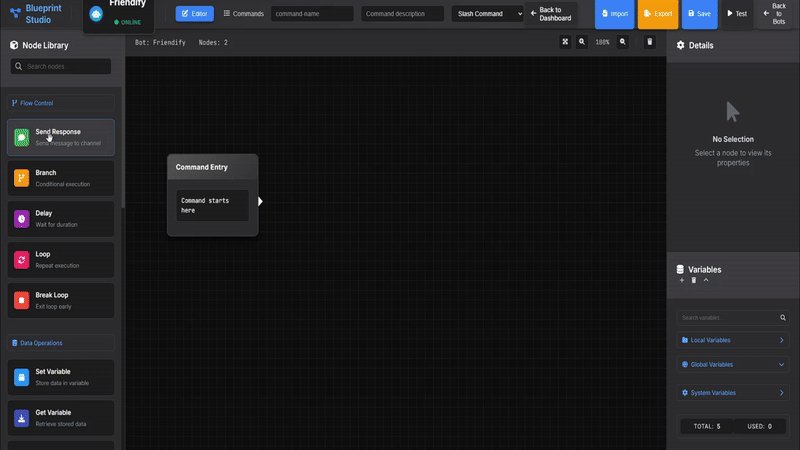Expand the Local Variables chevron

(782, 340)
